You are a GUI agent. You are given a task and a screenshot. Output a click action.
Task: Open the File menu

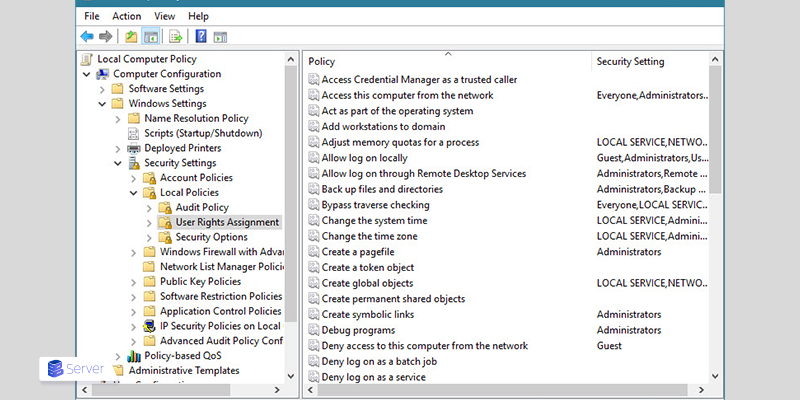click(x=92, y=16)
